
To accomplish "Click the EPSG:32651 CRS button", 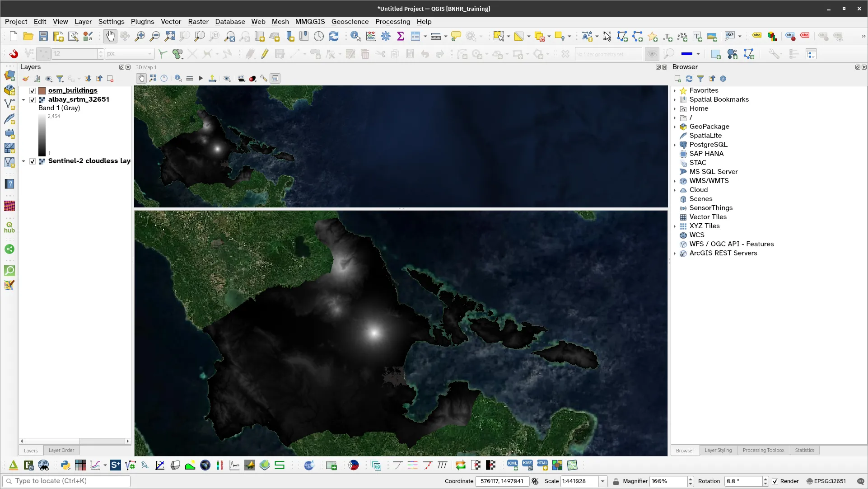I will click(x=830, y=481).
